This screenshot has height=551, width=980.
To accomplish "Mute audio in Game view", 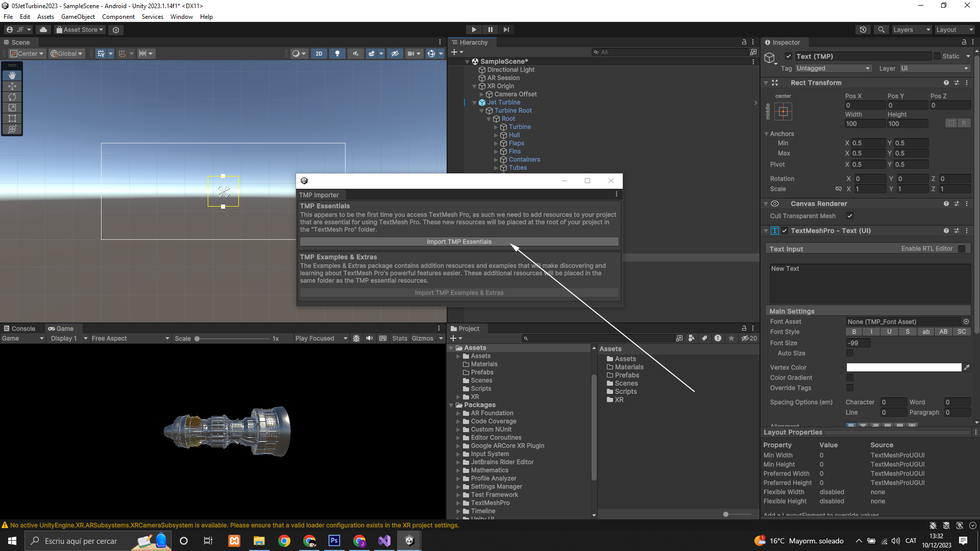I will pos(370,338).
